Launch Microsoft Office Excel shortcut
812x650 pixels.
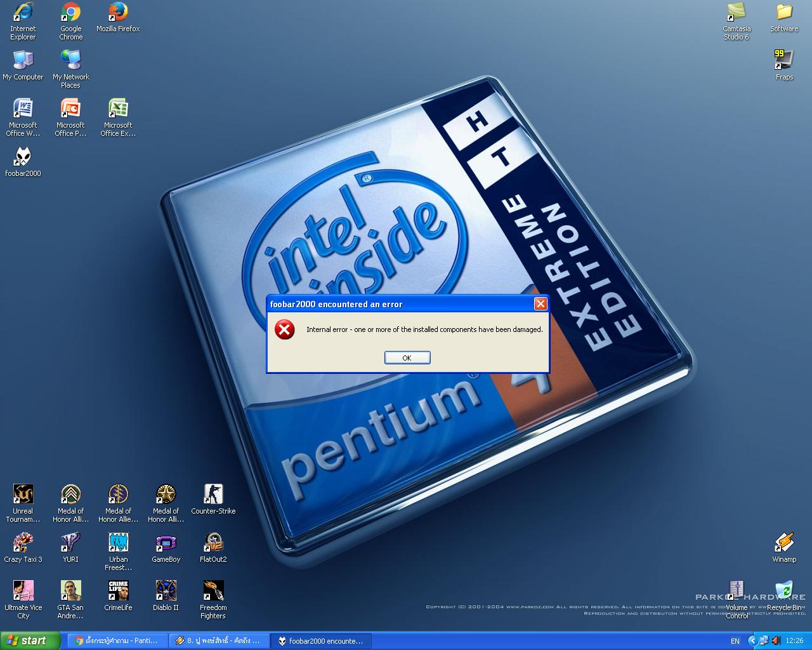(118, 117)
